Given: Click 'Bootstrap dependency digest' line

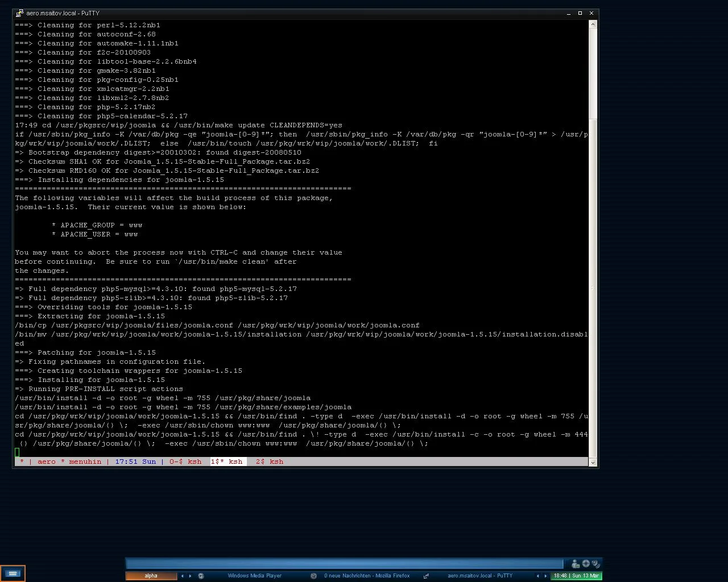Looking at the screenshot, I should (x=158, y=152).
